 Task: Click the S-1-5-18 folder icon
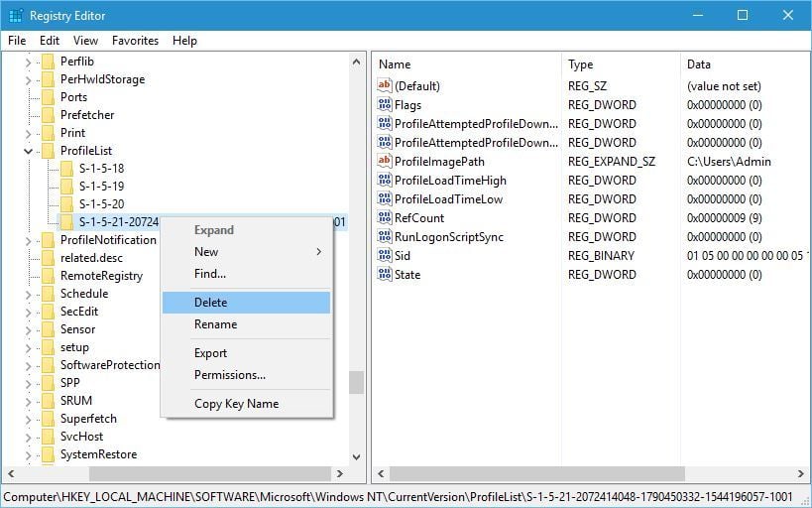66,169
